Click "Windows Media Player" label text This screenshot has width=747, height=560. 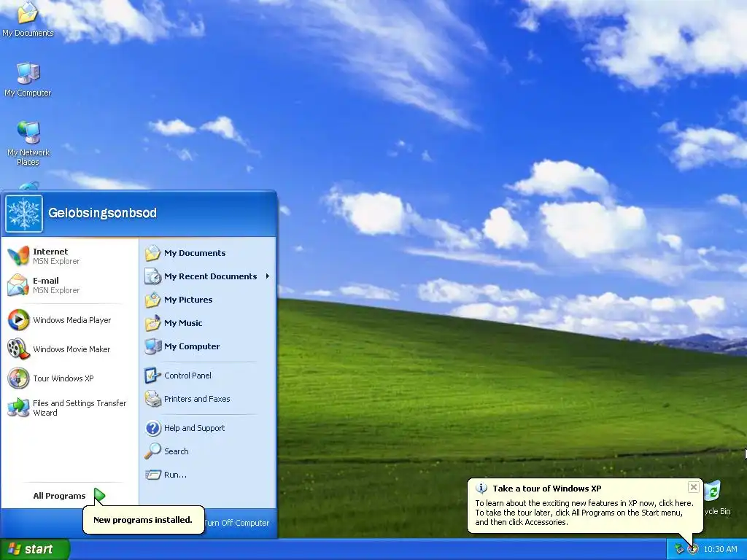(x=72, y=320)
